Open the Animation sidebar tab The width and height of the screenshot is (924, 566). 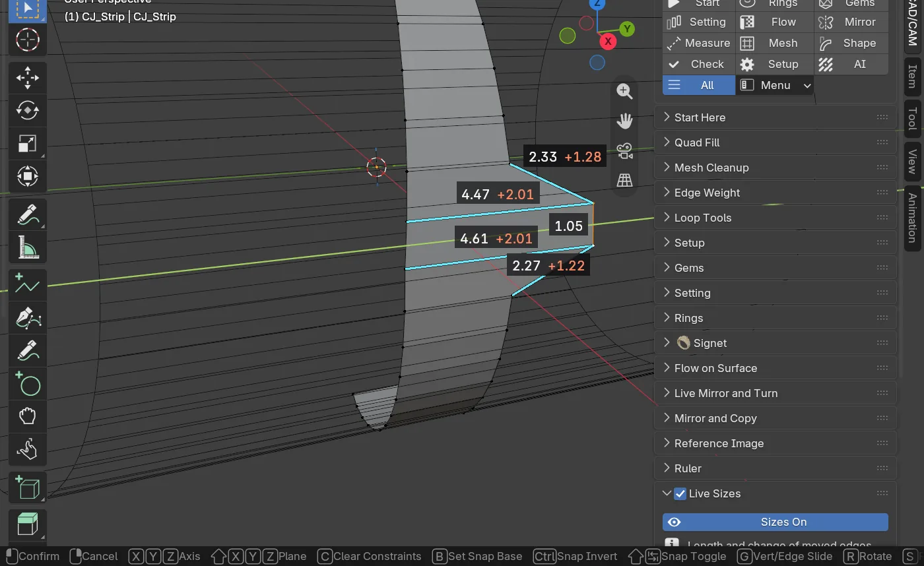(x=912, y=218)
